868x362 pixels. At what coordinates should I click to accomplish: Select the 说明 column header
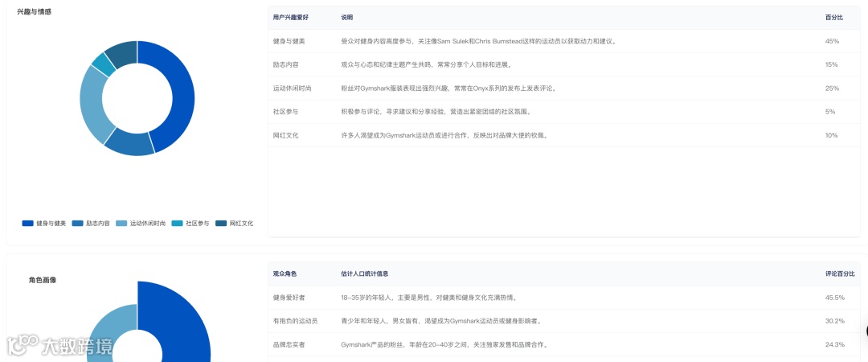[x=347, y=18]
